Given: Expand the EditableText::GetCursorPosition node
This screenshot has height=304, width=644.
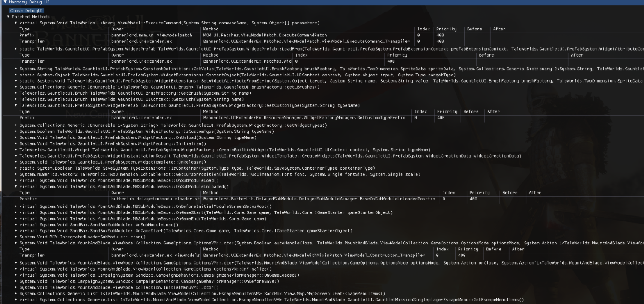Looking at the screenshot, I should (16, 174).
